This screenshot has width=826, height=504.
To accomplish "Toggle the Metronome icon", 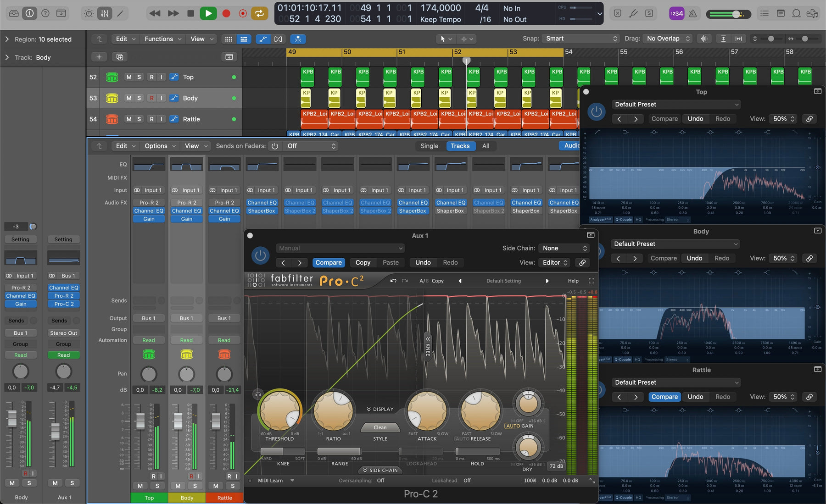I will (x=693, y=13).
